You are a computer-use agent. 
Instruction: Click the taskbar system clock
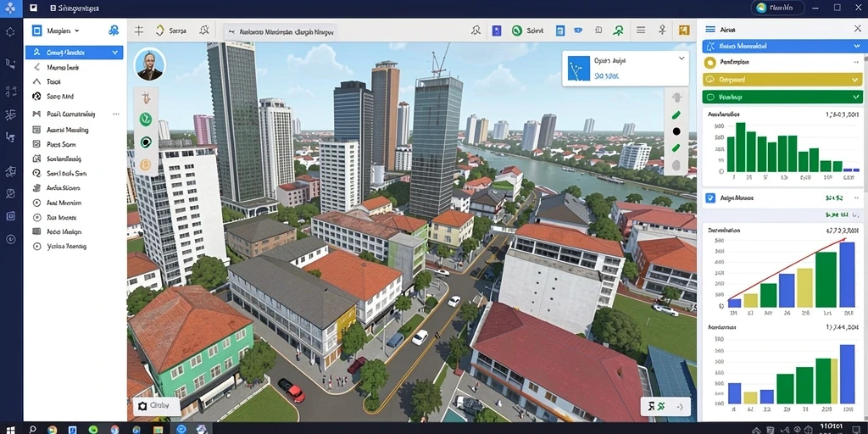click(x=831, y=428)
